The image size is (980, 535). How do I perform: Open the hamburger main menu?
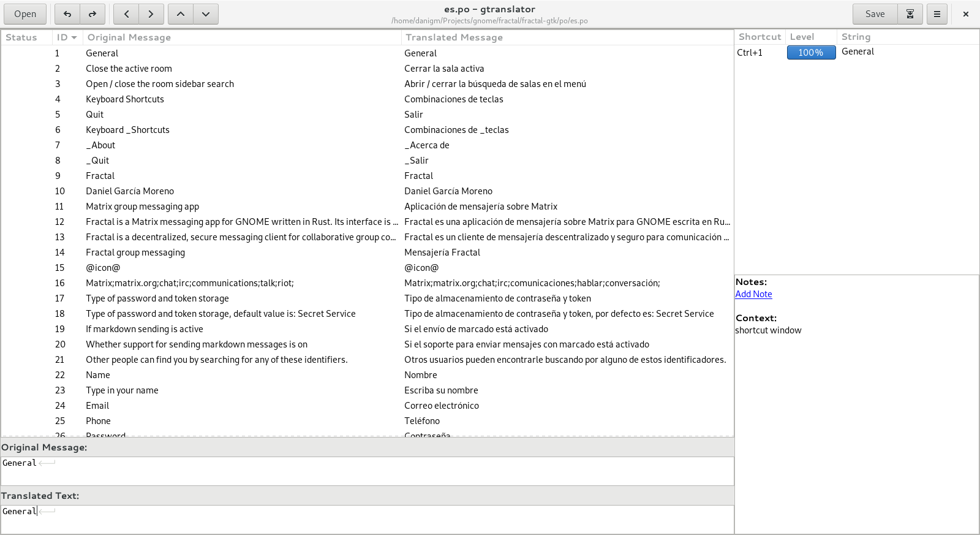pos(937,14)
